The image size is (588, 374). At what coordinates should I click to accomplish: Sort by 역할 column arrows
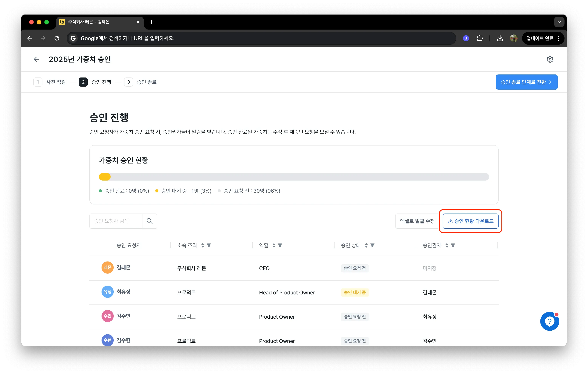274,245
